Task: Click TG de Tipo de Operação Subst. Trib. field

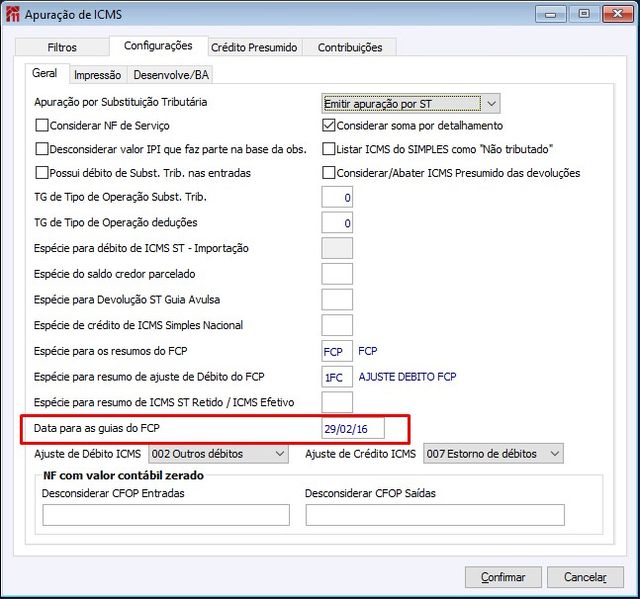Action: 337,197
